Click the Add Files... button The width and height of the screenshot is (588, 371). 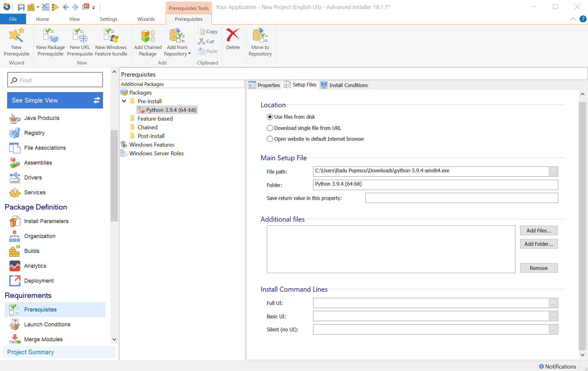[539, 230]
